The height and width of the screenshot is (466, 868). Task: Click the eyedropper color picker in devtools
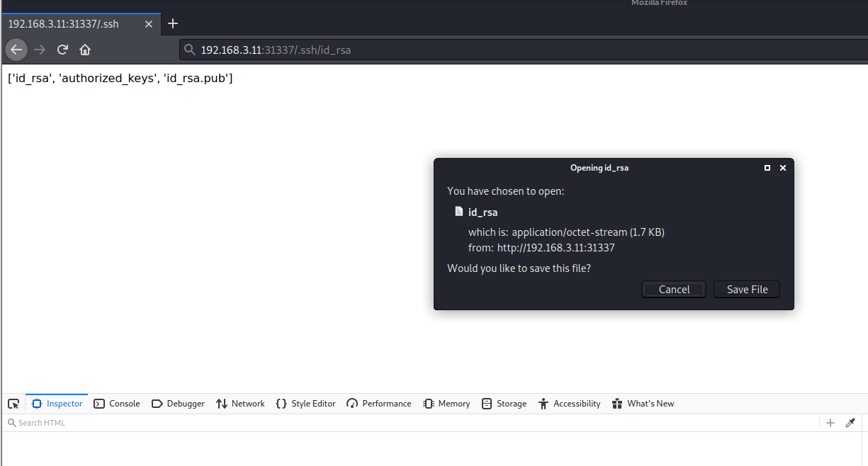[x=850, y=422]
